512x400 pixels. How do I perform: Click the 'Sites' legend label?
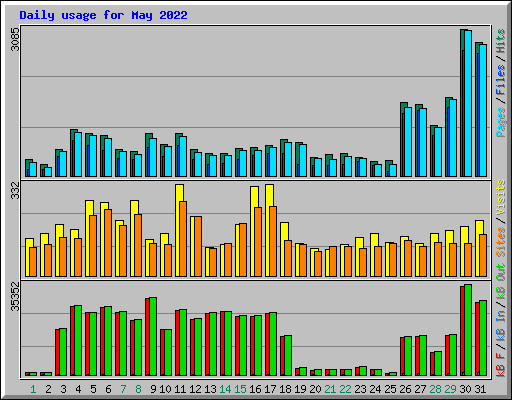click(501, 242)
